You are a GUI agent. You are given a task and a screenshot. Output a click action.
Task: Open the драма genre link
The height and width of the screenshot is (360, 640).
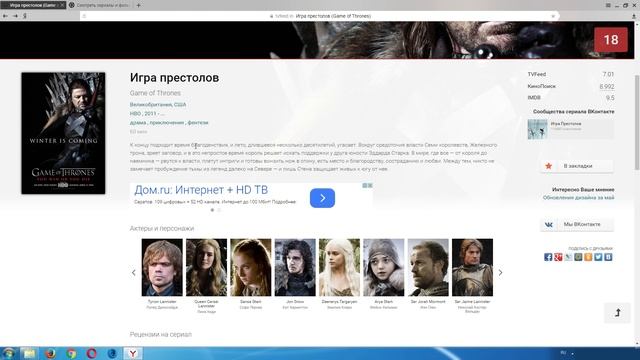pyautogui.click(x=138, y=122)
